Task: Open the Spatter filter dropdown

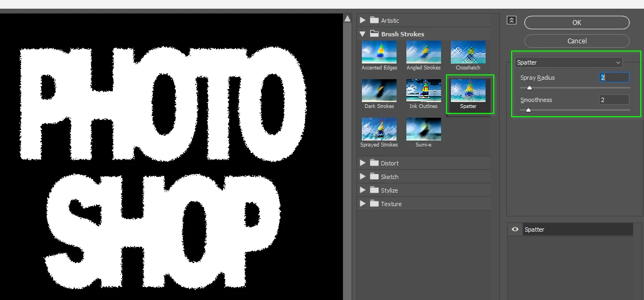Action: 569,62
